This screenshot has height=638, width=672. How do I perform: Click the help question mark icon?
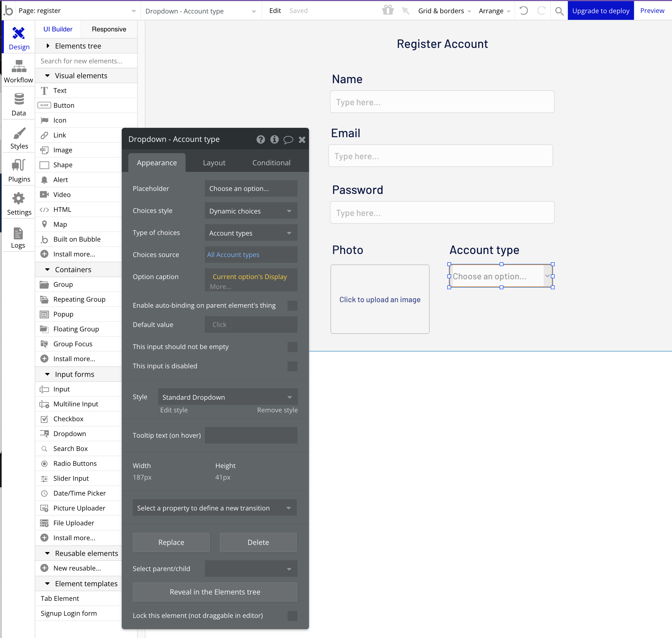261,139
